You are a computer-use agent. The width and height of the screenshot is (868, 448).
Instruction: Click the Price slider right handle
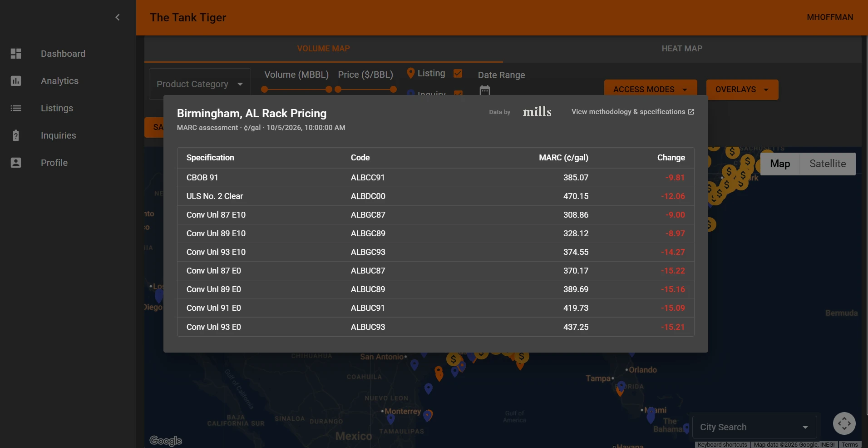393,90
